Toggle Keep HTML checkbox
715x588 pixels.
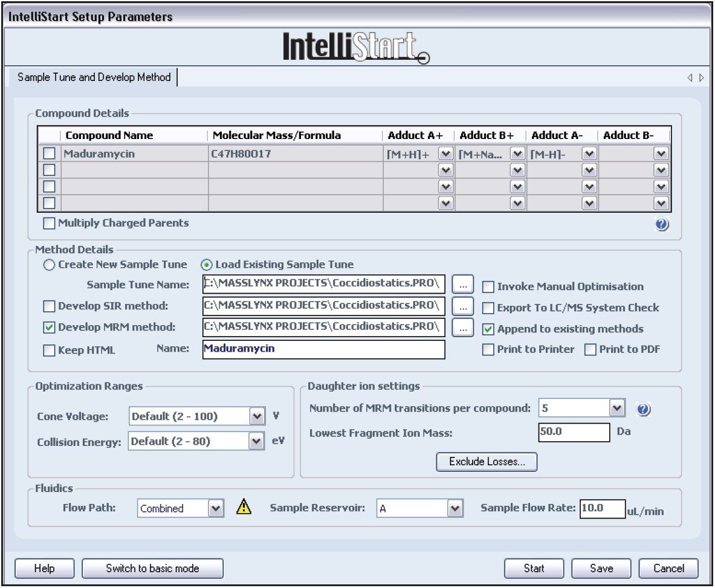(x=49, y=351)
